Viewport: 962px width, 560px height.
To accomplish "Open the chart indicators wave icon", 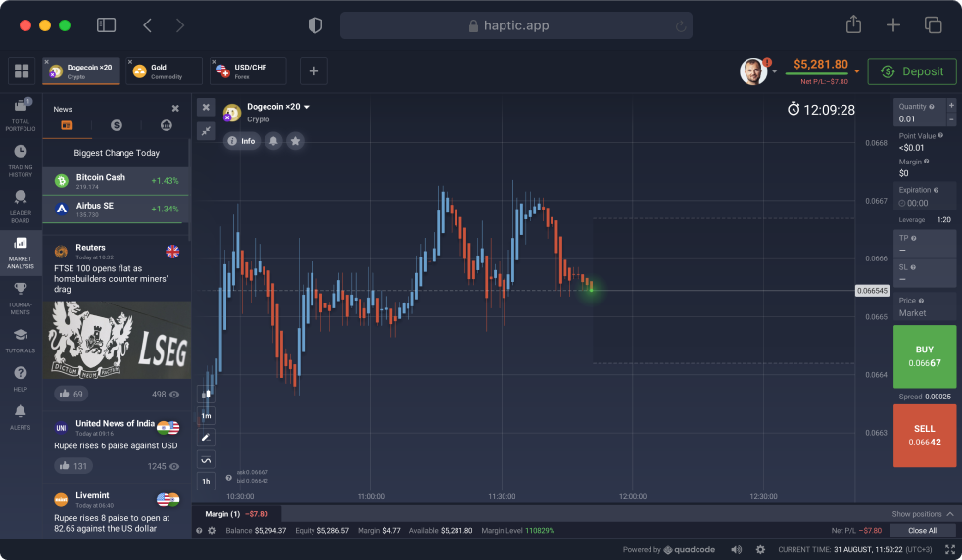I will point(206,459).
